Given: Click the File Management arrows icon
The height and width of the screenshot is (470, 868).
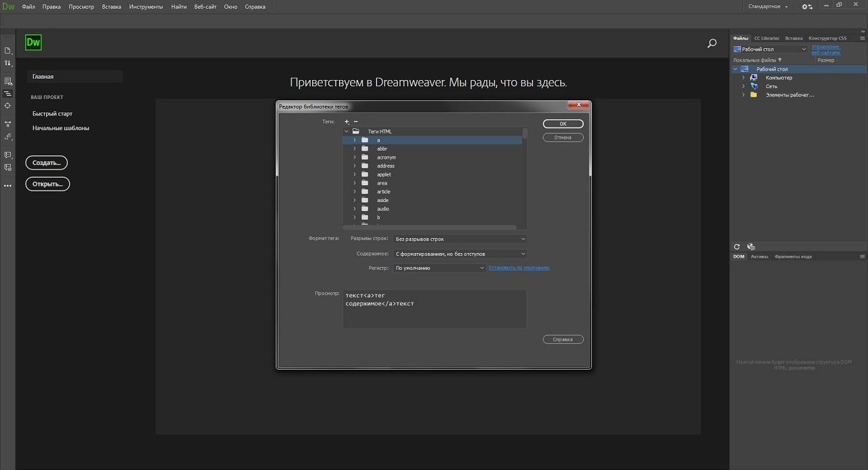Looking at the screenshot, I should tap(8, 63).
